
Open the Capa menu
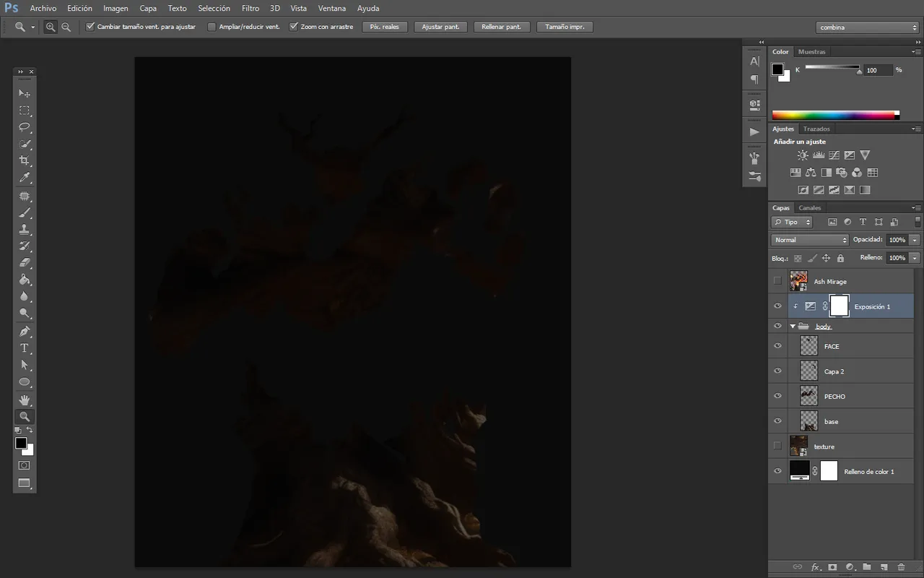pos(148,9)
